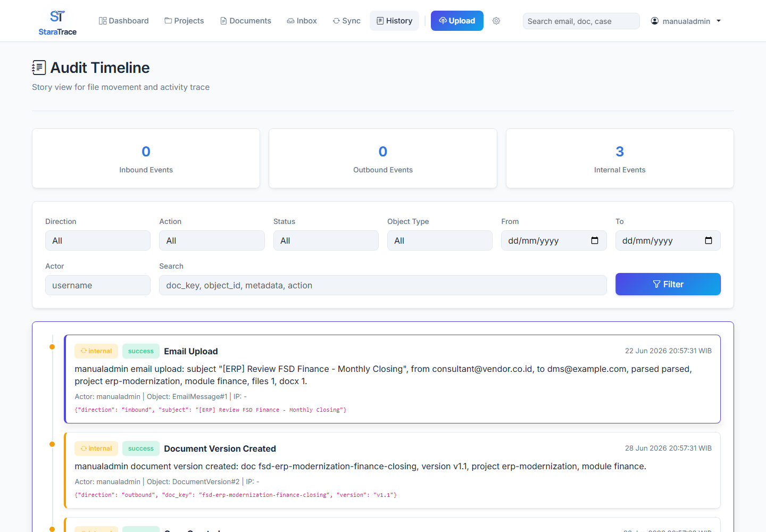Viewport: 766px width, 532px height.
Task: Open To date calendar picker icon
Action: click(709, 240)
